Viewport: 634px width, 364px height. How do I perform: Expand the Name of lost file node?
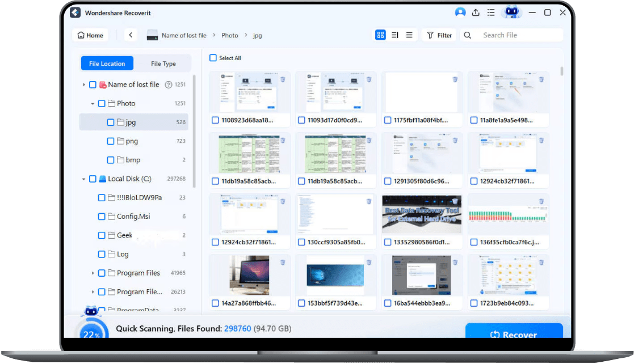[83, 85]
